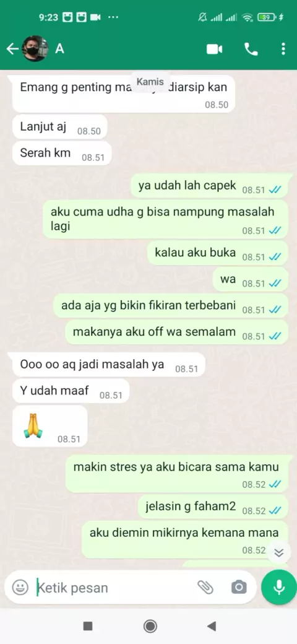The width and height of the screenshot is (297, 644).
Task: Select the "ya udah lah capek" message
Action: [x=209, y=186]
